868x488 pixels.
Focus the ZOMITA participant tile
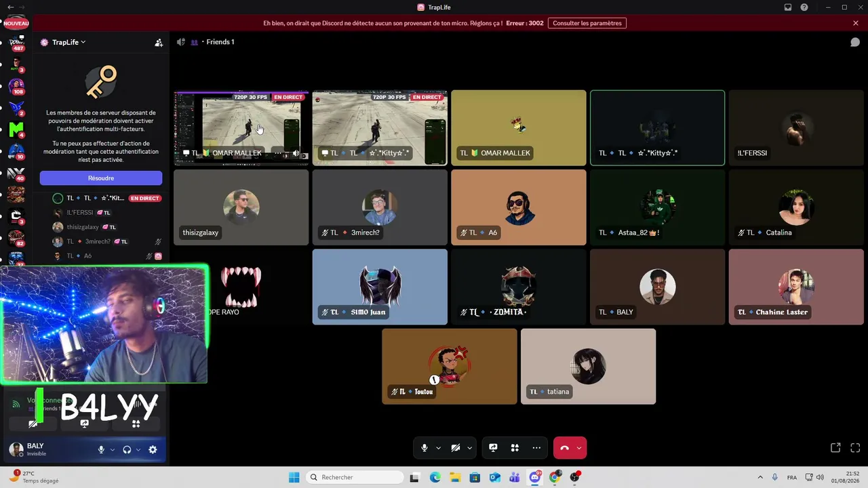(519, 287)
